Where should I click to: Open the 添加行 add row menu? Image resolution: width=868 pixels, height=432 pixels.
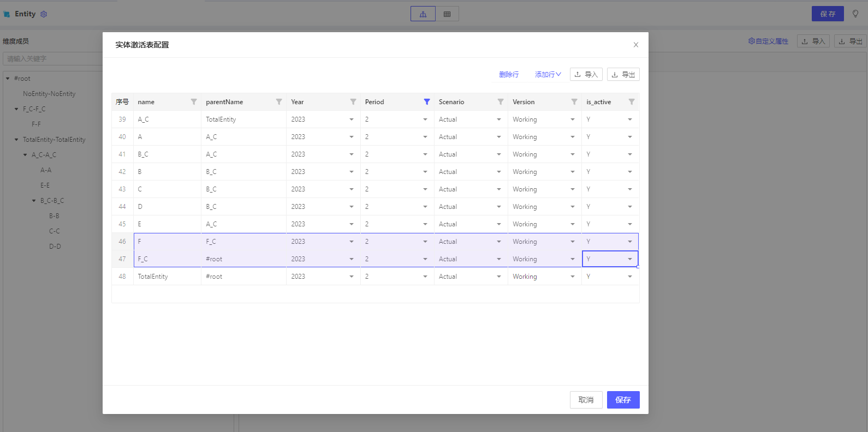click(x=548, y=75)
